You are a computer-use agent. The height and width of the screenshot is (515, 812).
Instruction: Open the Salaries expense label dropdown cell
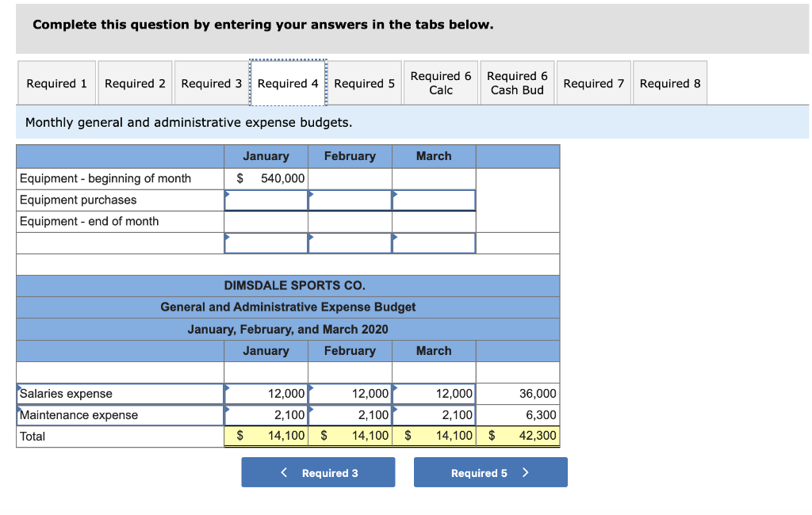pyautogui.click(x=121, y=394)
